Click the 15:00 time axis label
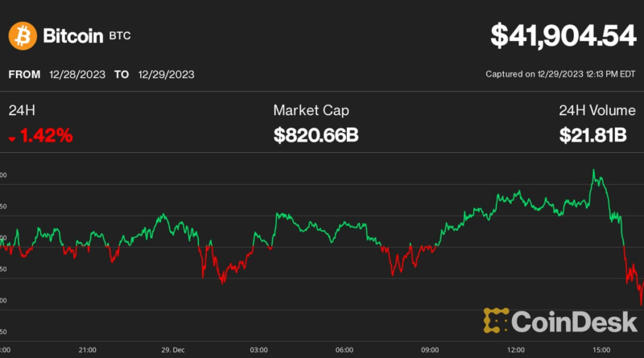 [x=601, y=350]
